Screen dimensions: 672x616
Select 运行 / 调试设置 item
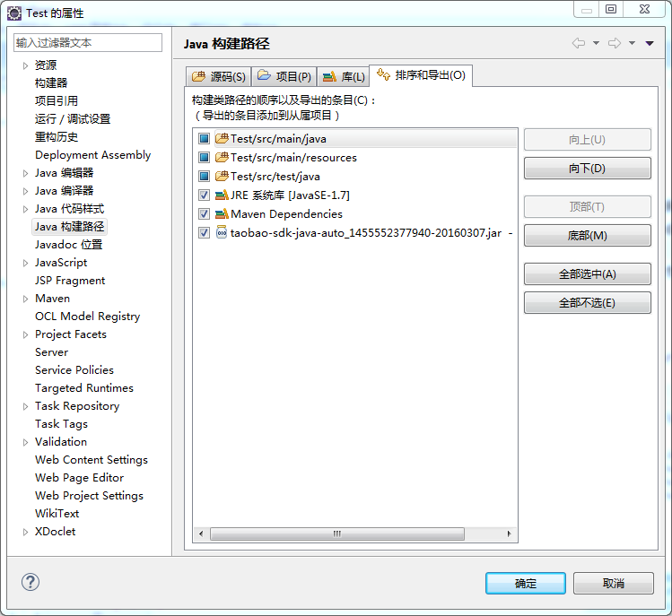coord(73,119)
